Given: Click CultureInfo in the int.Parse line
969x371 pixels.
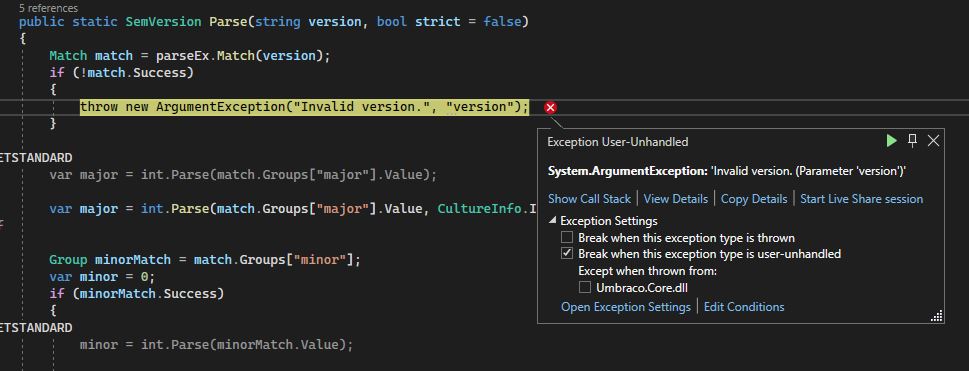Looking at the screenshot, I should point(479,208).
